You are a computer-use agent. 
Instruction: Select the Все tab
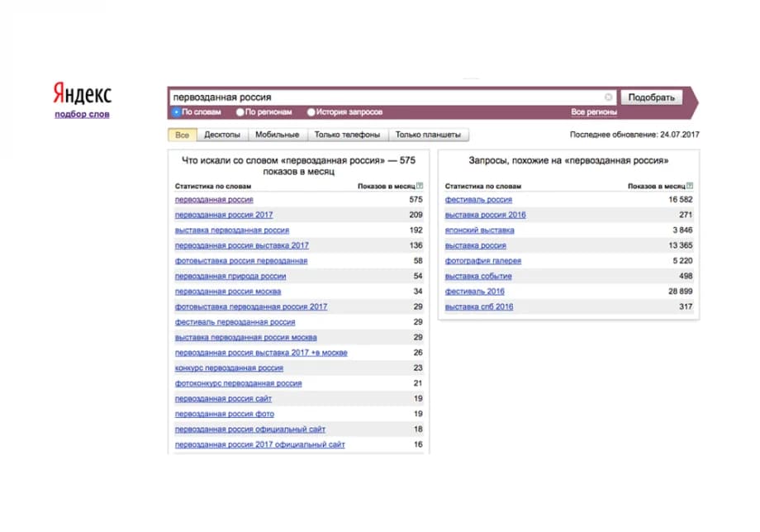point(183,135)
